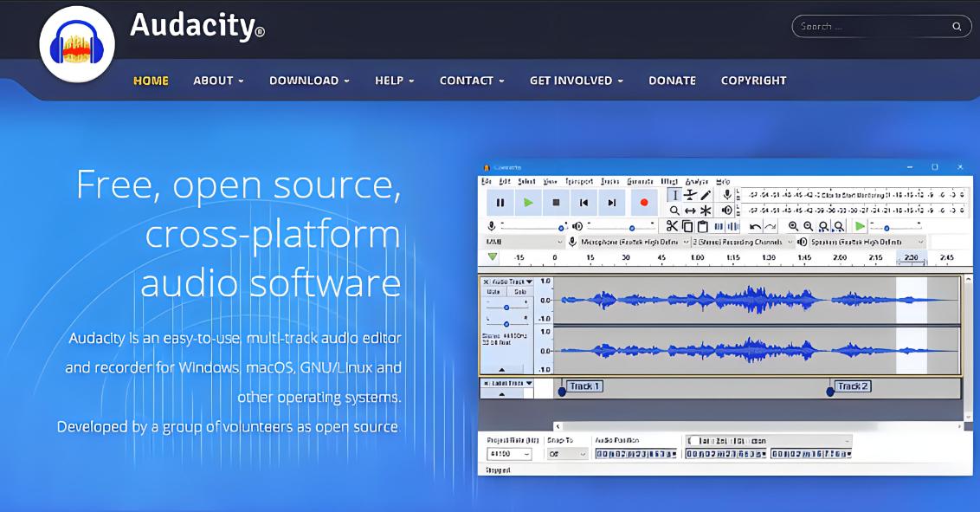Toggle Mute on the audio track
The image size is (980, 512).
[493, 292]
